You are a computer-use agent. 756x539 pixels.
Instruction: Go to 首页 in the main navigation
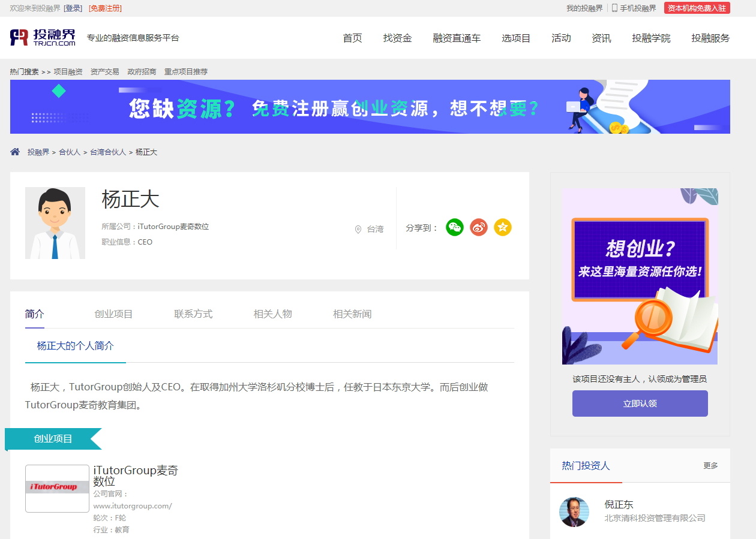[353, 38]
